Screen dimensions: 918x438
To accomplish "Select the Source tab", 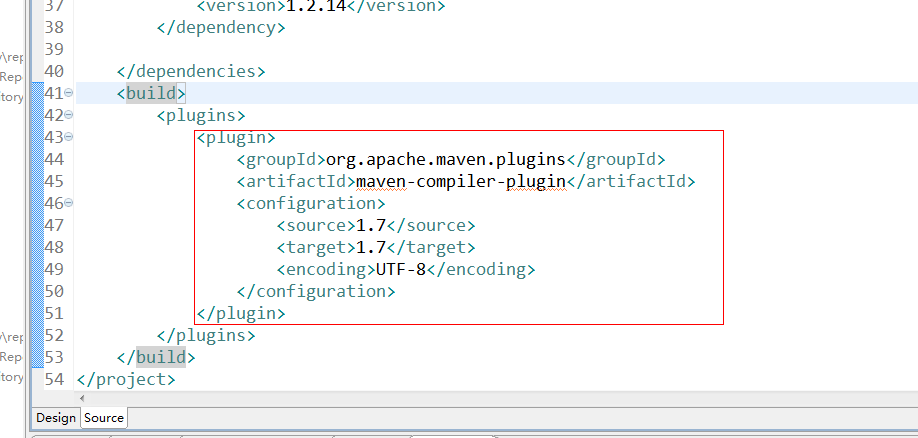I will (x=104, y=418).
